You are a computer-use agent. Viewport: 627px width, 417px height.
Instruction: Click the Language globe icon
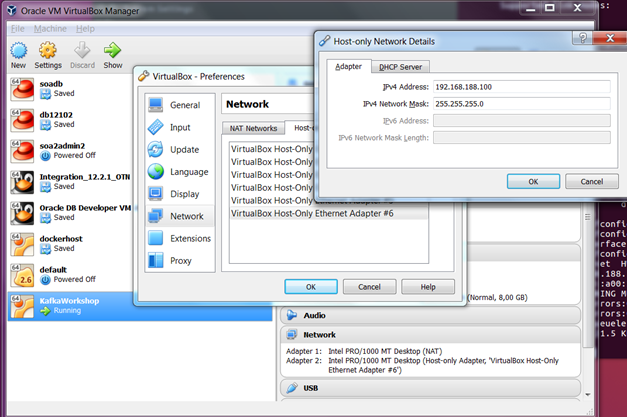[x=156, y=172]
